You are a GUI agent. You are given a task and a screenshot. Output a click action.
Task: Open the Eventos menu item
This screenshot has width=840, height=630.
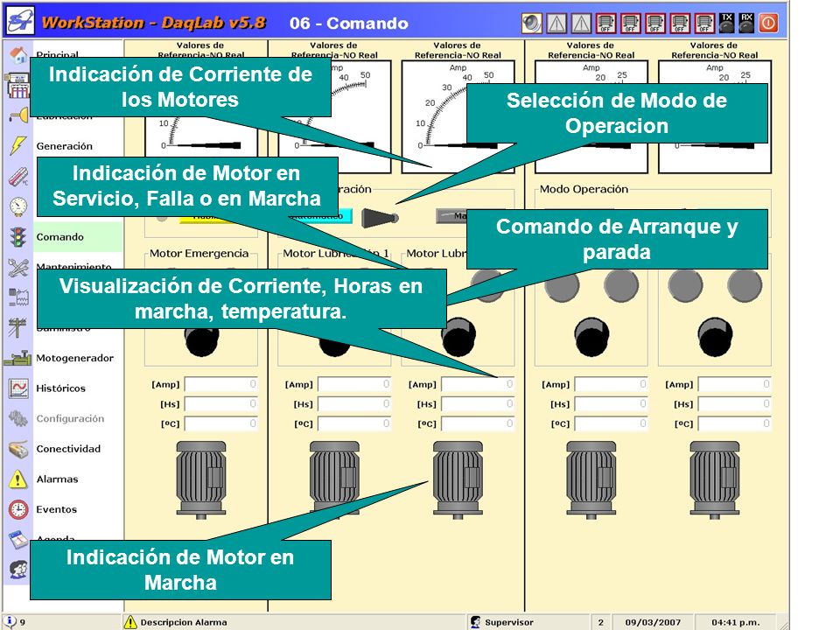point(56,509)
